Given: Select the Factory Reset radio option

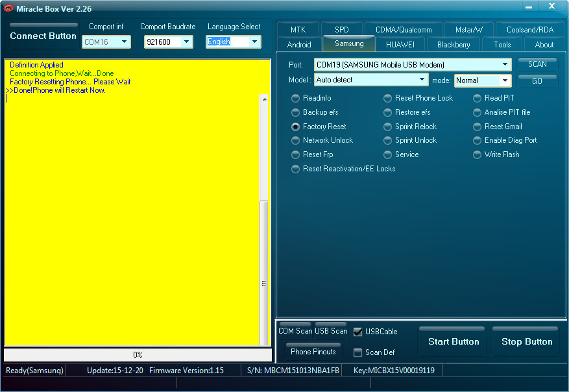Looking at the screenshot, I should [296, 127].
